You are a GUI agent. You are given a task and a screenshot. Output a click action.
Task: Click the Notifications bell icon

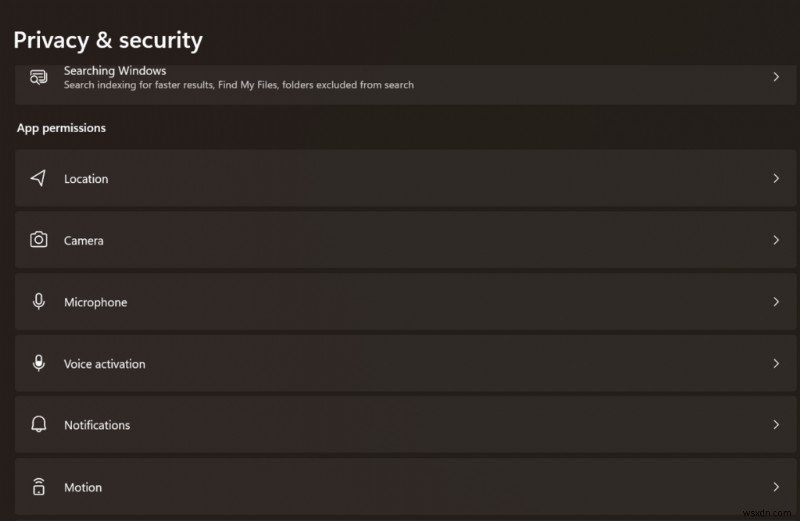click(38, 425)
